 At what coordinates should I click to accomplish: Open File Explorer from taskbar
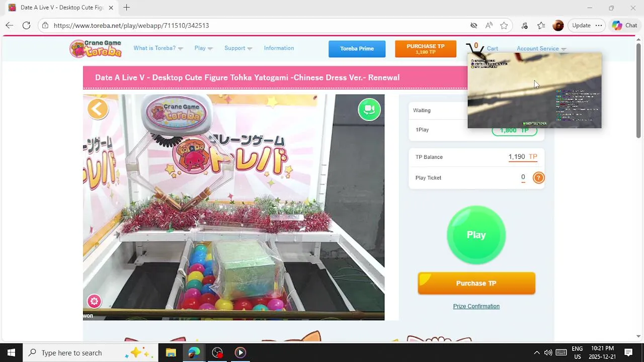[171, 352]
